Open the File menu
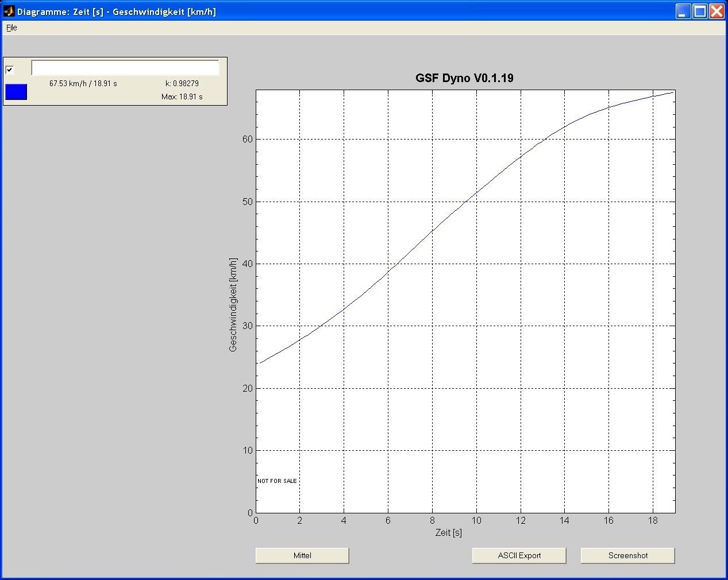Screen dimensions: 728x580 click(x=11, y=28)
